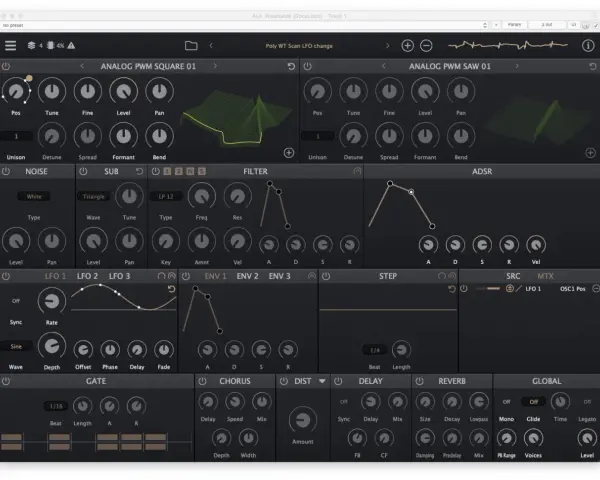Enable the CHORUS effect power
600x480 pixels.
(202, 381)
